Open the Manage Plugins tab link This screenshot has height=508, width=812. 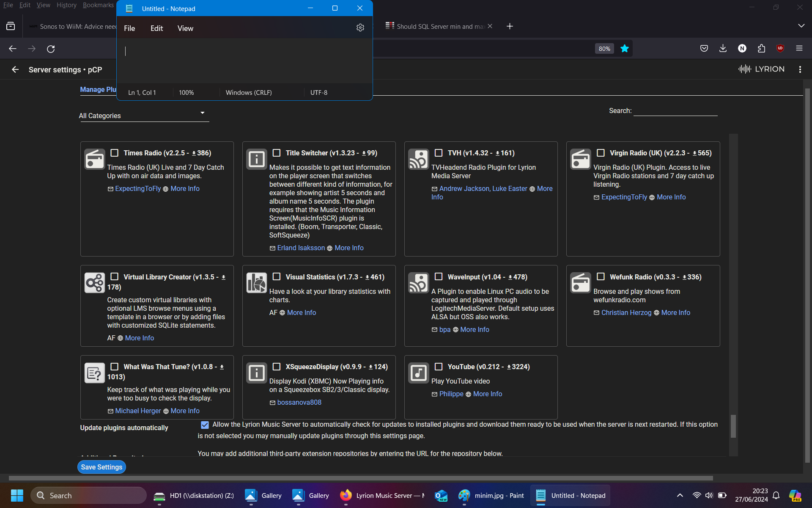(x=98, y=90)
